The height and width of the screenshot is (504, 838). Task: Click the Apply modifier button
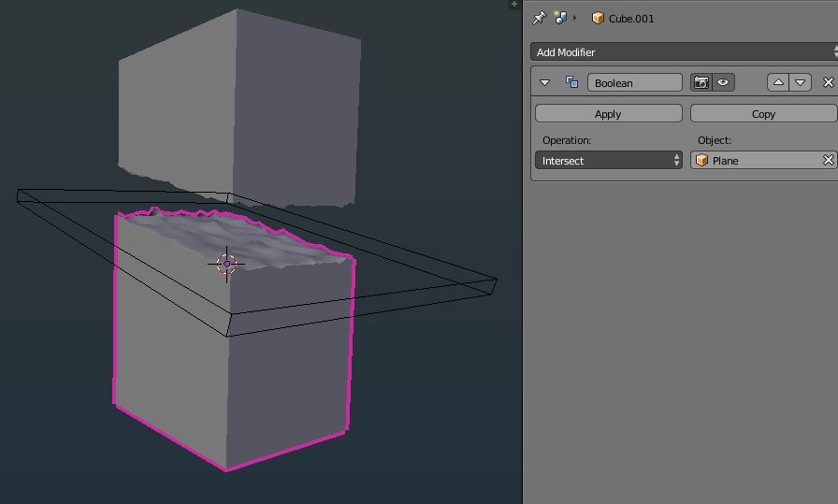pos(609,113)
